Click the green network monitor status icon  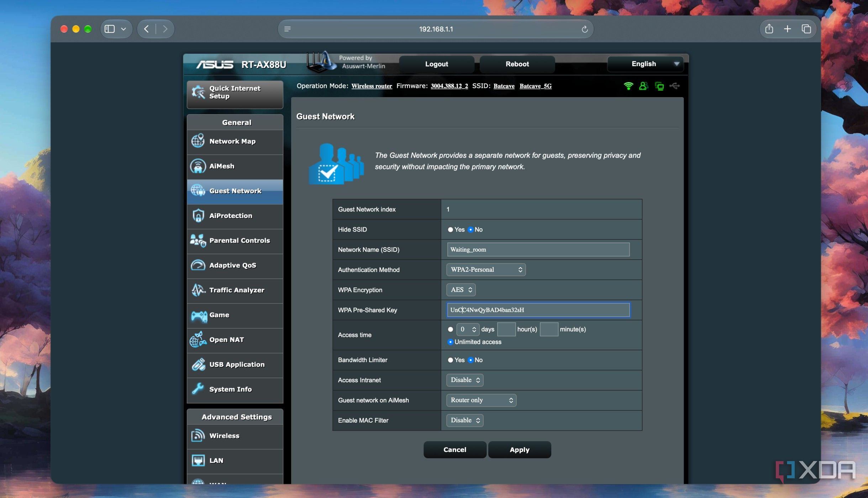(659, 86)
